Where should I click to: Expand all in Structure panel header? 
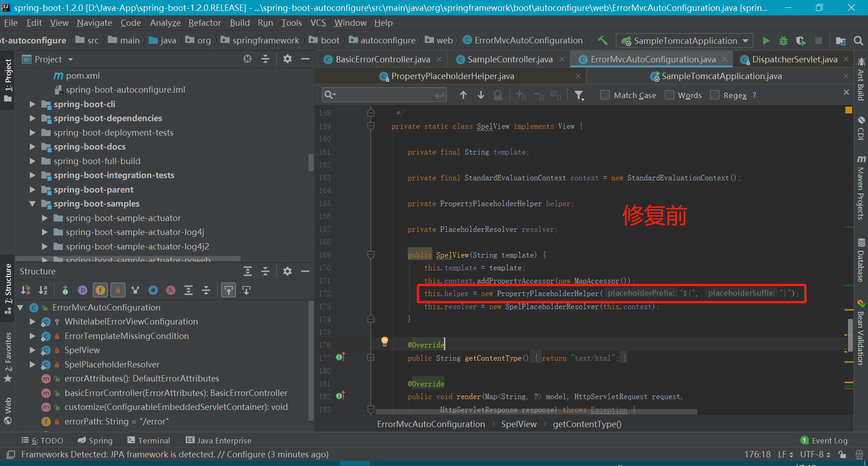[x=248, y=271]
